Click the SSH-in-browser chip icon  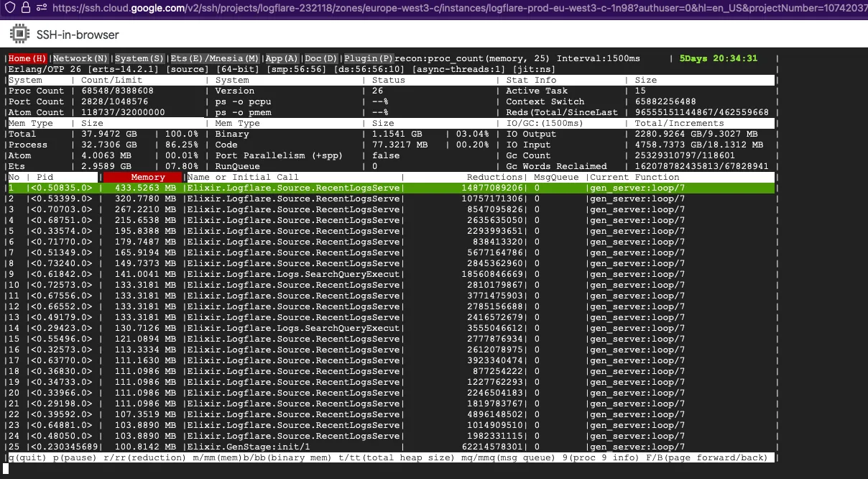[19, 35]
